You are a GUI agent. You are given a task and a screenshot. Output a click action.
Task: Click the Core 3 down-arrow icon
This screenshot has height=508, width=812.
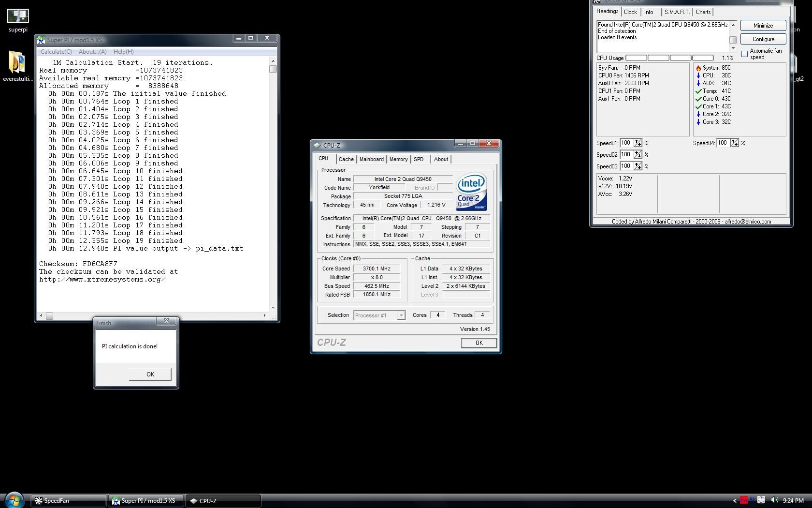[x=698, y=122]
